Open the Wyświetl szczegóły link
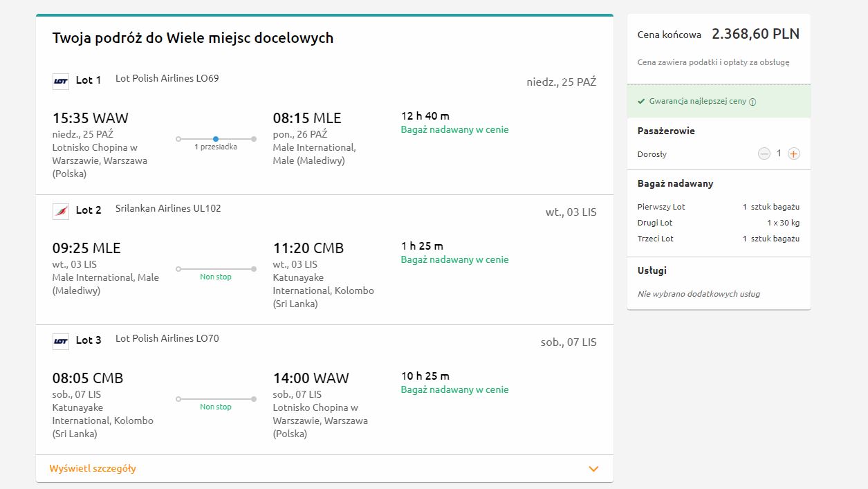The image size is (868, 489). coord(93,468)
